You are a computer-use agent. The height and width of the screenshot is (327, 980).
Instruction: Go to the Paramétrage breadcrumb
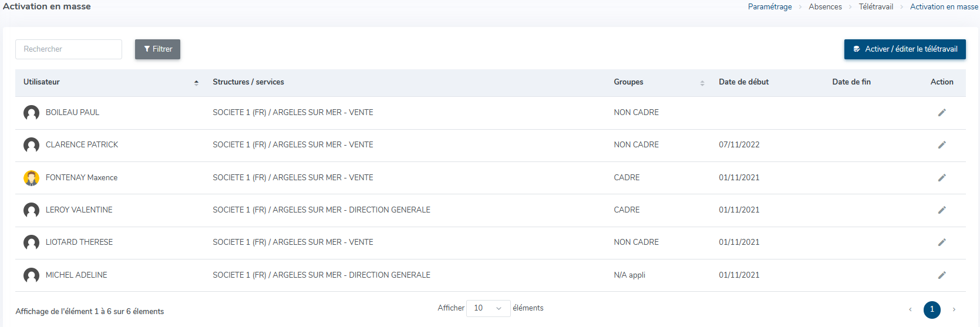[x=769, y=7]
